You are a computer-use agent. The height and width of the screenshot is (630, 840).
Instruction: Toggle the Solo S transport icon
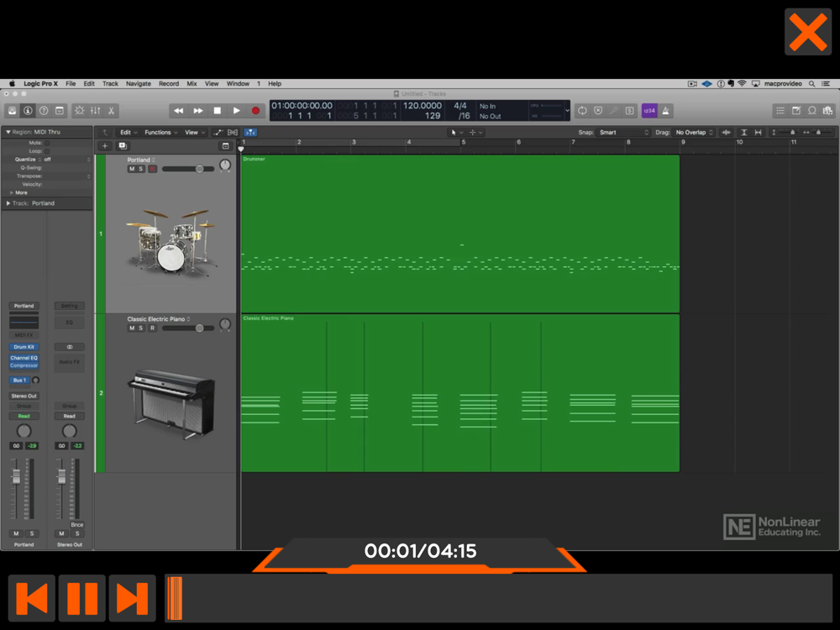coord(629,111)
